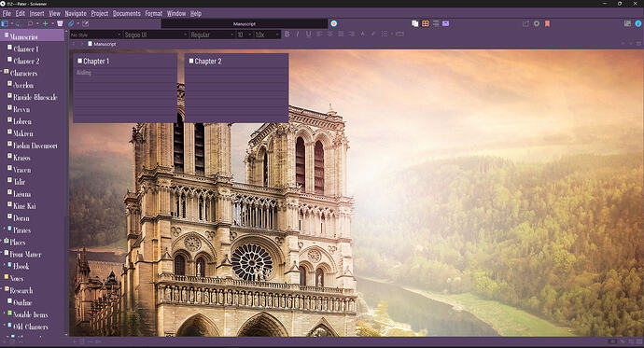The height and width of the screenshot is (348, 644).
Task: Open the blue Inspector info icon
Action: click(638, 24)
